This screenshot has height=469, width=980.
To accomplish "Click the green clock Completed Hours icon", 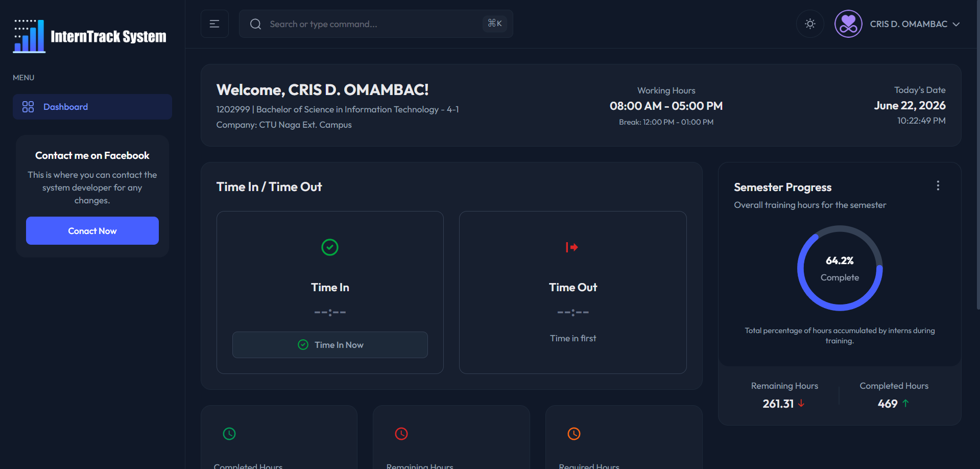I will [x=229, y=434].
